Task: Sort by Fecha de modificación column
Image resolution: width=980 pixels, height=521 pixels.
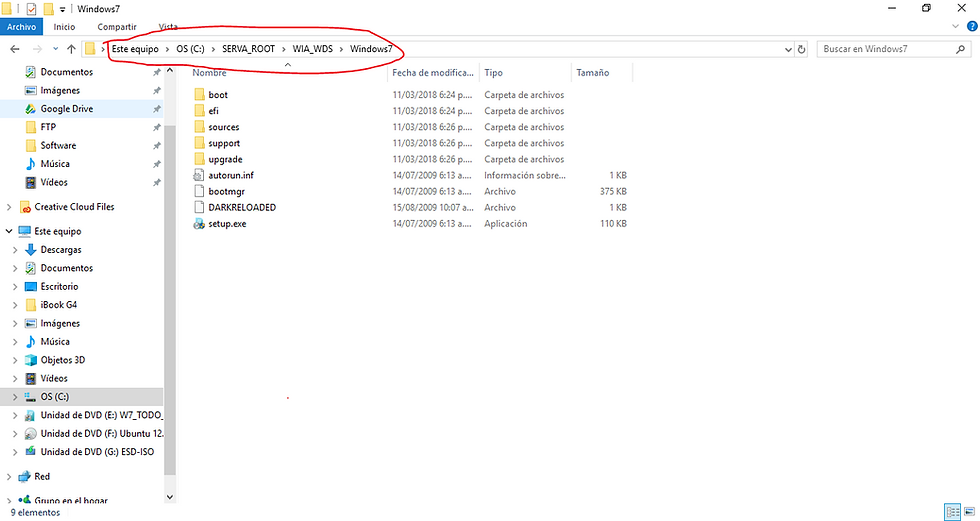Action: 433,72
